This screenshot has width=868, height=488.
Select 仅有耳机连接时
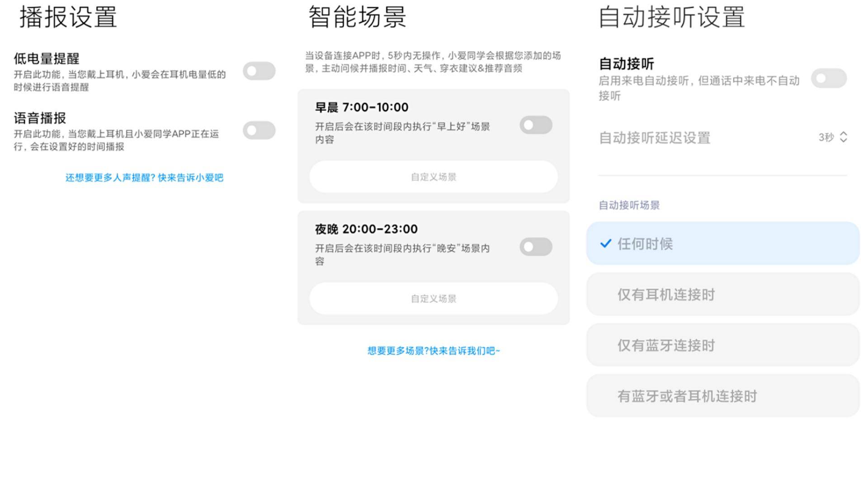tap(722, 295)
